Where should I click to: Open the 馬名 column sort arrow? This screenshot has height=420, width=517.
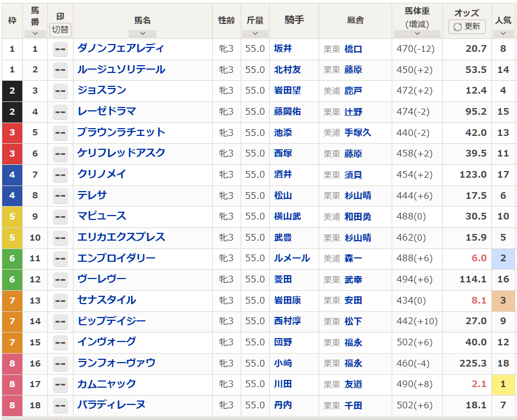[x=143, y=33]
